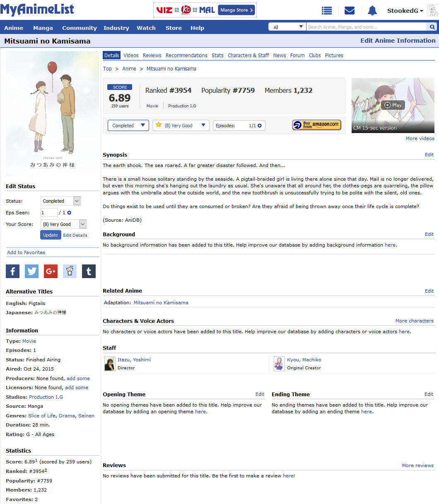Switch to the Clubs tab

(315, 56)
